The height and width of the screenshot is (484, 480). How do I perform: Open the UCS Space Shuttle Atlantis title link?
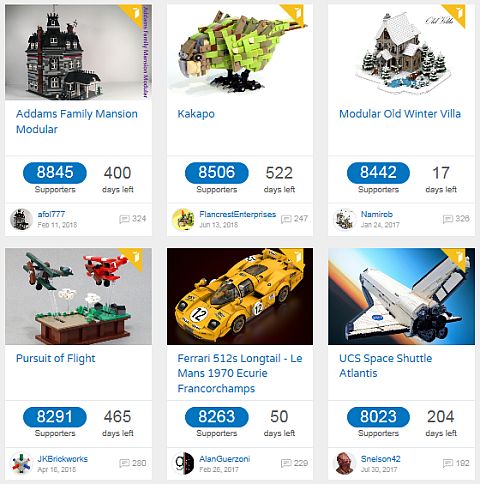click(385, 366)
